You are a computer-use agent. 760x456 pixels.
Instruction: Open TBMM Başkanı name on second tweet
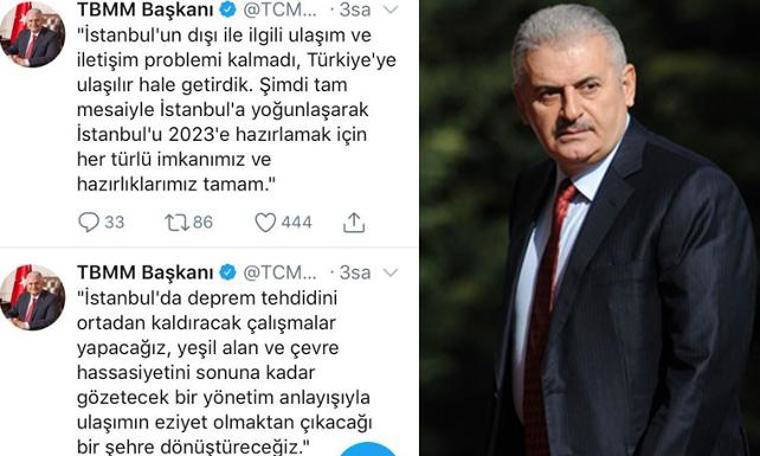click(x=145, y=272)
